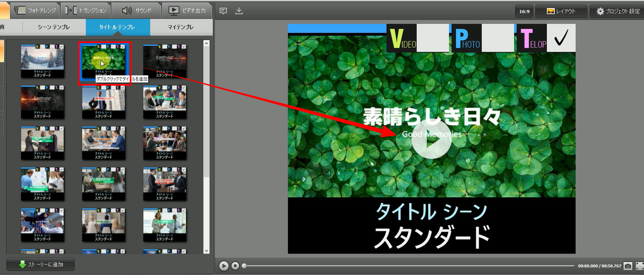Click the ストーリーに追加 button
644x275 pixels.
click(41, 265)
